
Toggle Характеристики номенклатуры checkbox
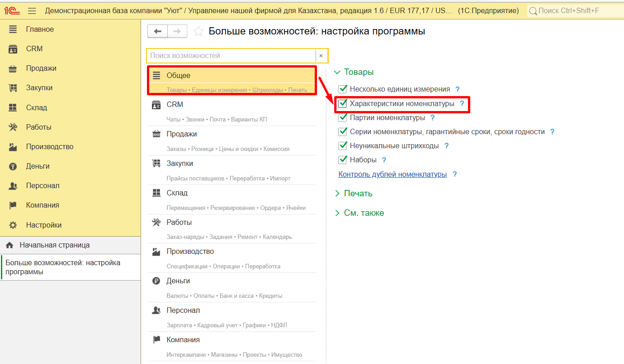343,104
